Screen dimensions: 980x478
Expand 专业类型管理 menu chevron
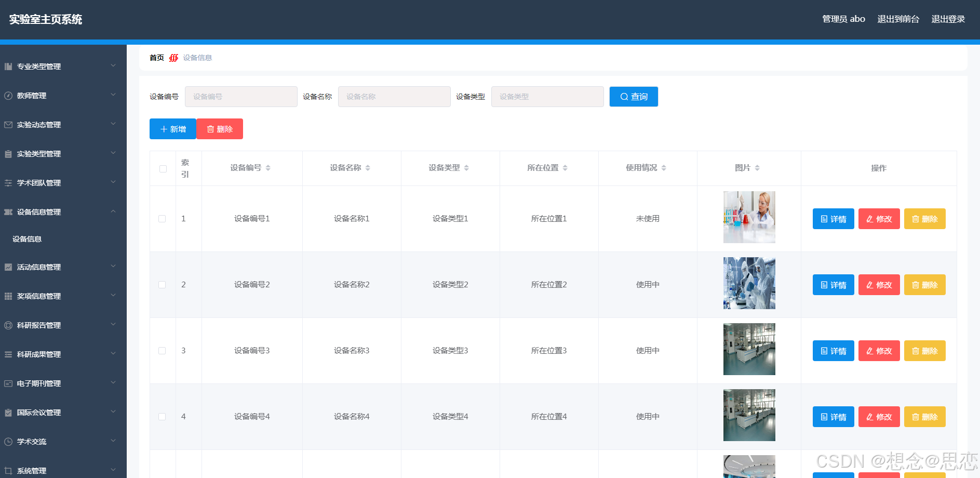click(113, 66)
